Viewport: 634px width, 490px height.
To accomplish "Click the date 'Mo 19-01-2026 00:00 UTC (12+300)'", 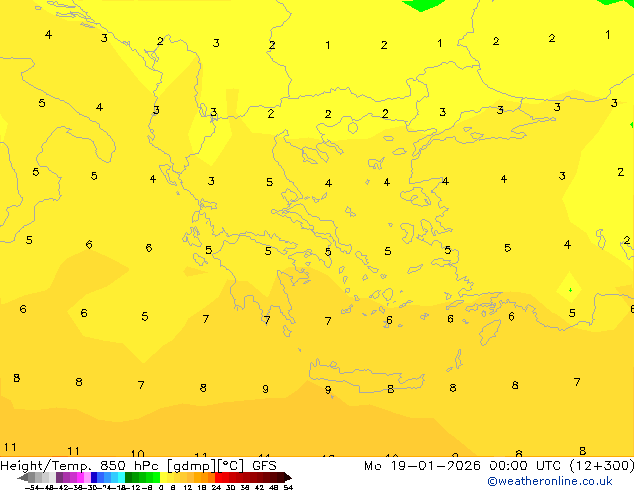I will point(499,466).
